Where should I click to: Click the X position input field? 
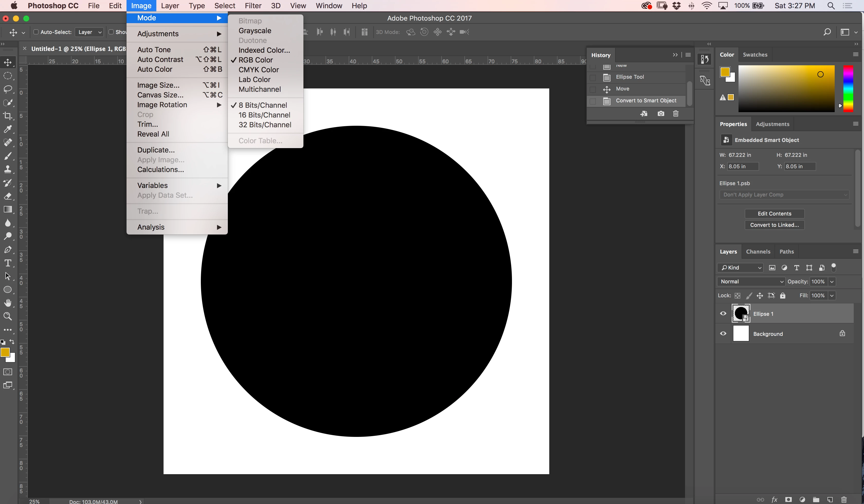coord(743,166)
